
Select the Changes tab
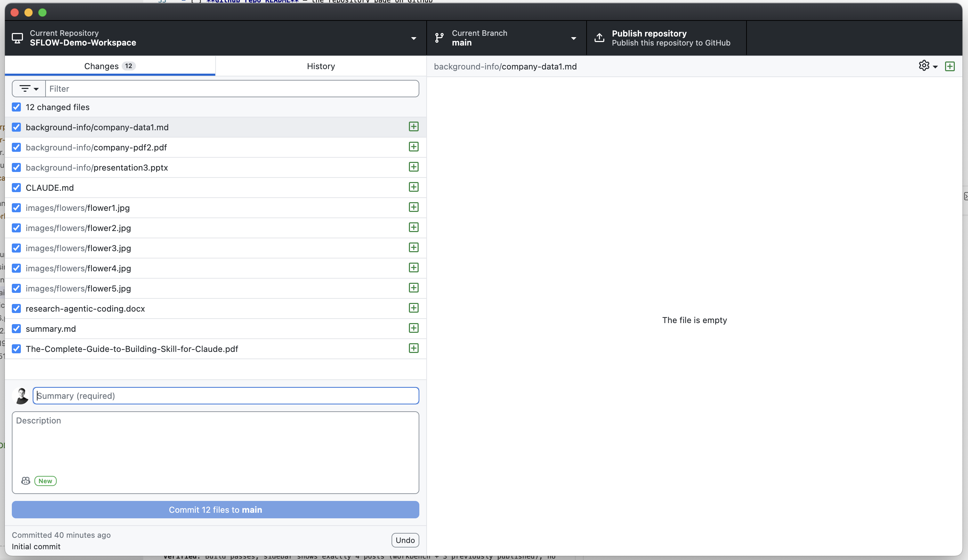click(110, 66)
